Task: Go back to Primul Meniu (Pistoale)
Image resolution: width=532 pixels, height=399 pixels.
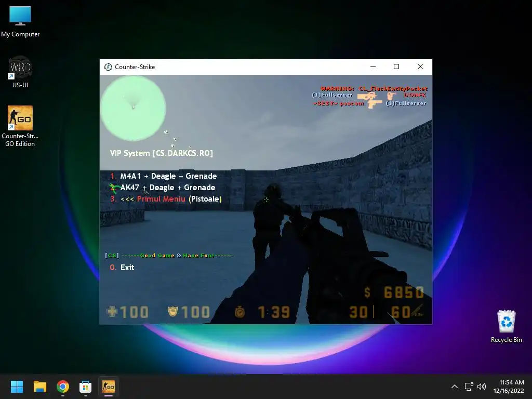Action: coord(166,199)
